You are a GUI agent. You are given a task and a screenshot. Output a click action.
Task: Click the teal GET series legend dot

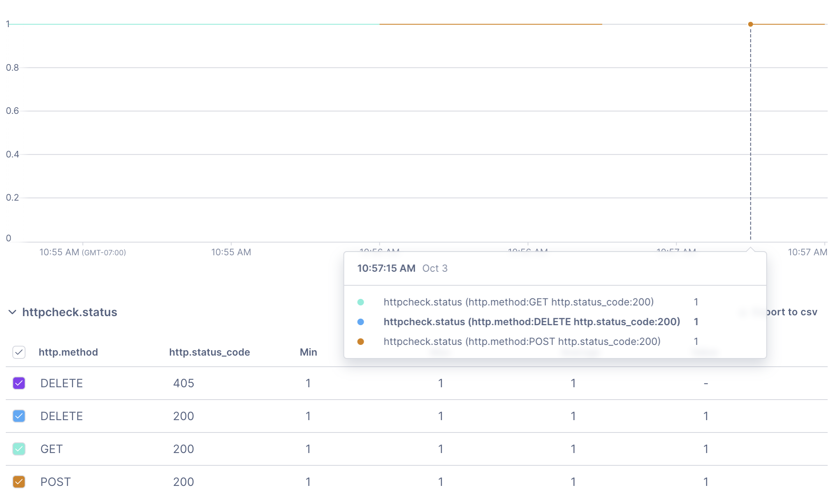[x=361, y=302]
